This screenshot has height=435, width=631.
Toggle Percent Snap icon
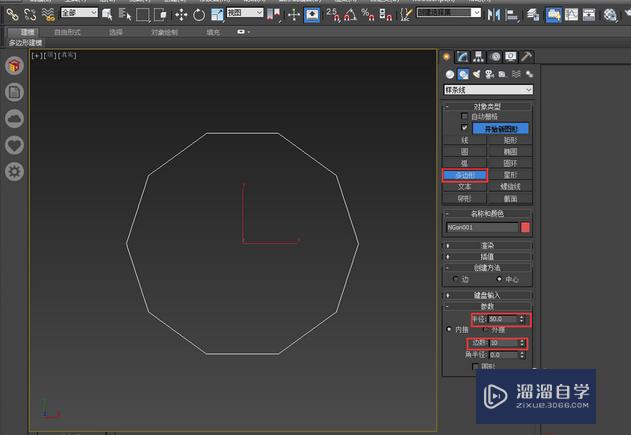368,15
